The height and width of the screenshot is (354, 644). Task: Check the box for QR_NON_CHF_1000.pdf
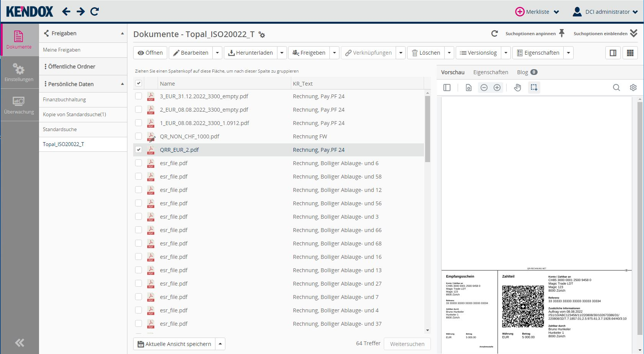139,136
